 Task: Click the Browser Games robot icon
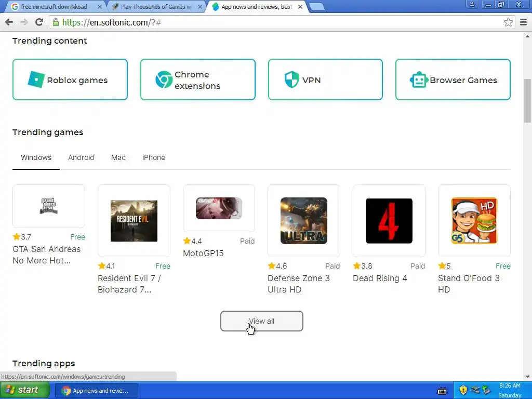419,79
